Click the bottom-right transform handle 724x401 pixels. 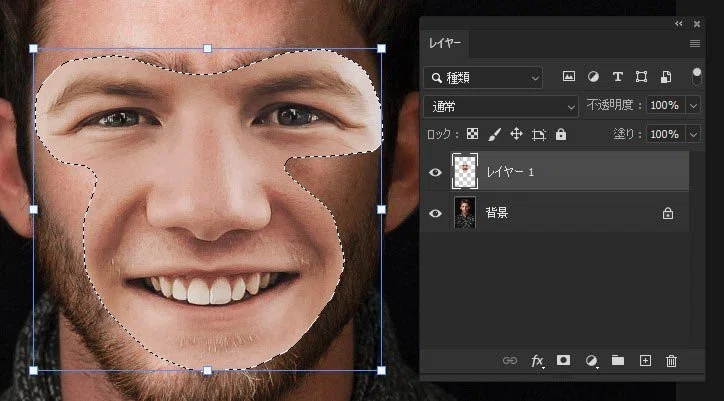[x=381, y=371]
